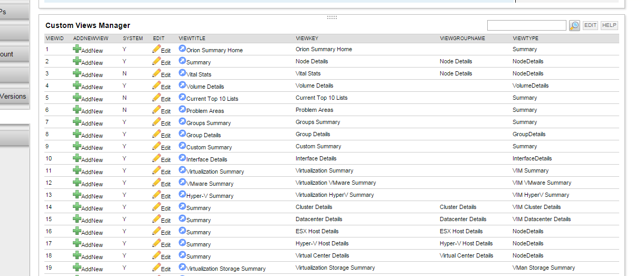Click the sidebar button ending in 'Versions'

14,96
